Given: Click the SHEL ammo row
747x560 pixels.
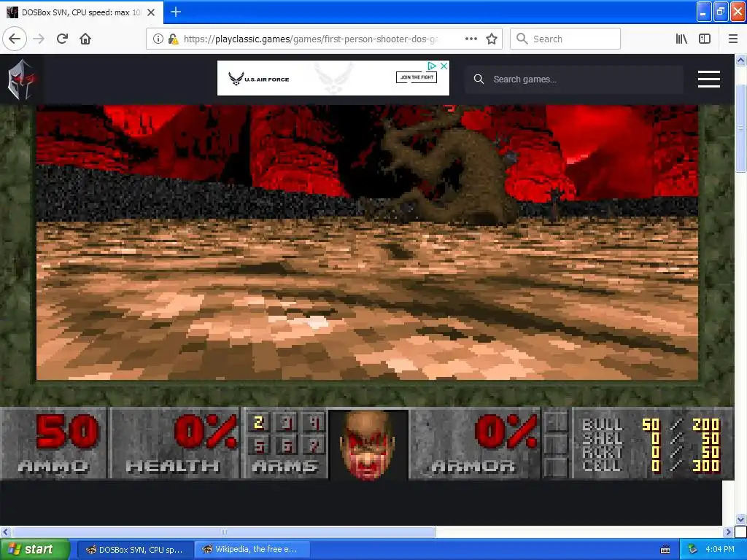Looking at the screenshot, I should 650,437.
